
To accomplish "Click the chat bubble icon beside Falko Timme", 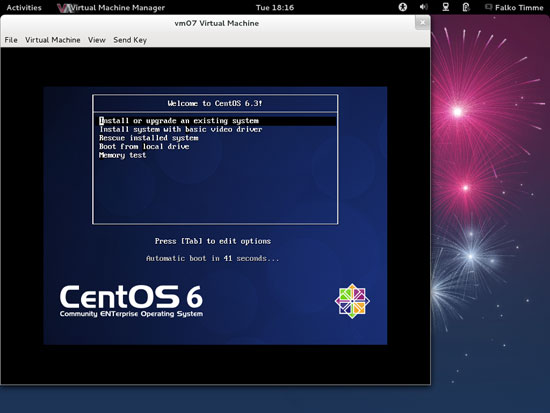I will (x=488, y=7).
